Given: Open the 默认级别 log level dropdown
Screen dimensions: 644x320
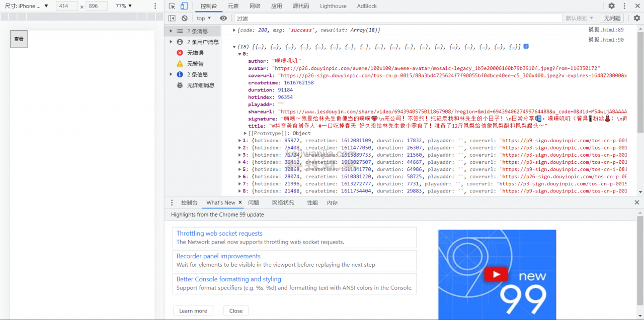Looking at the screenshot, I should [579, 18].
